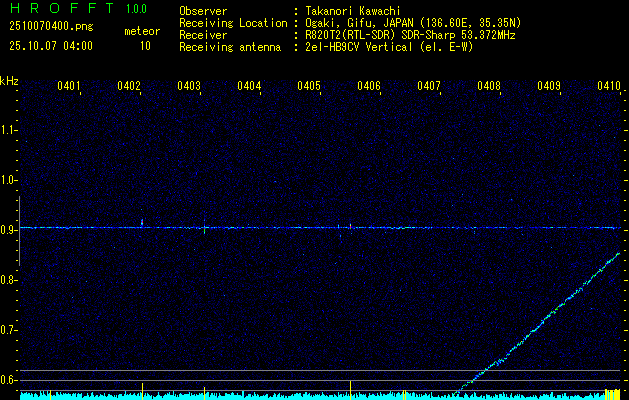The height and width of the screenshot is (400, 629).
Task: Click the 0.8 frequency axis label
Action: pos(8,280)
